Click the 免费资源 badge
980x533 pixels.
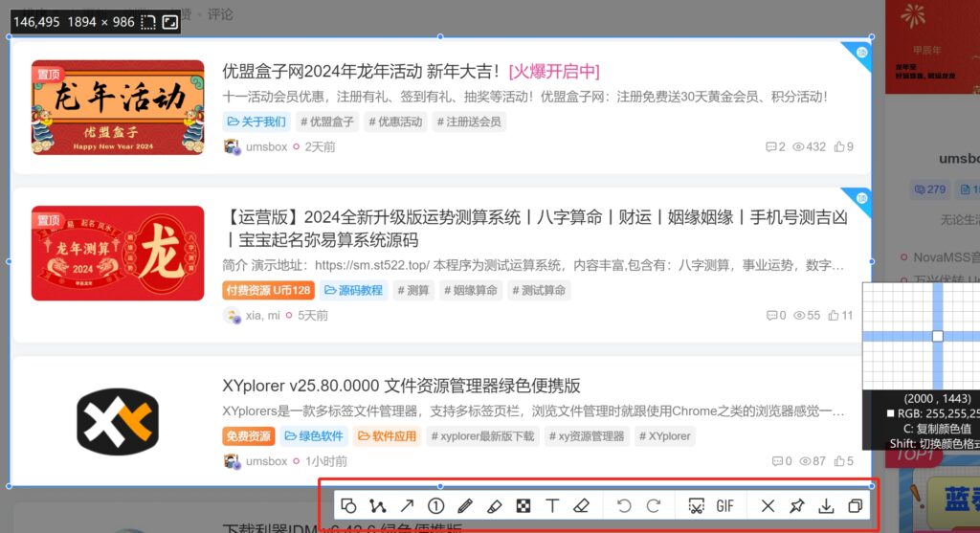point(248,436)
